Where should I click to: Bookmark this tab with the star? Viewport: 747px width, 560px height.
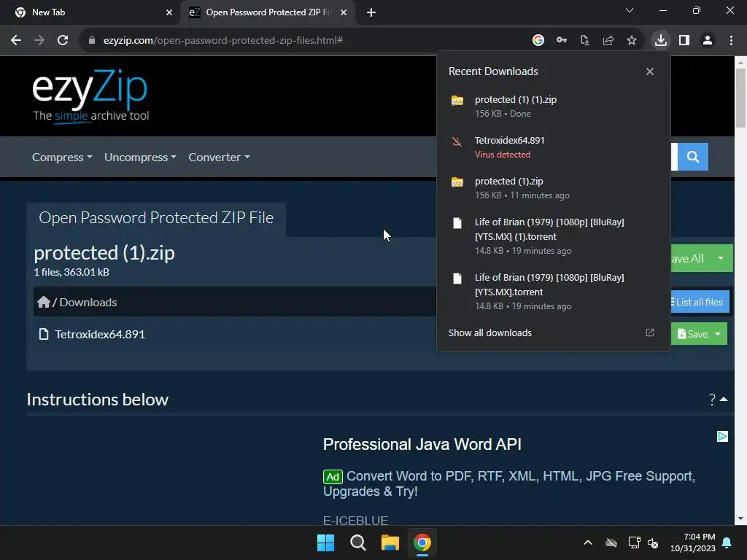pyautogui.click(x=631, y=41)
